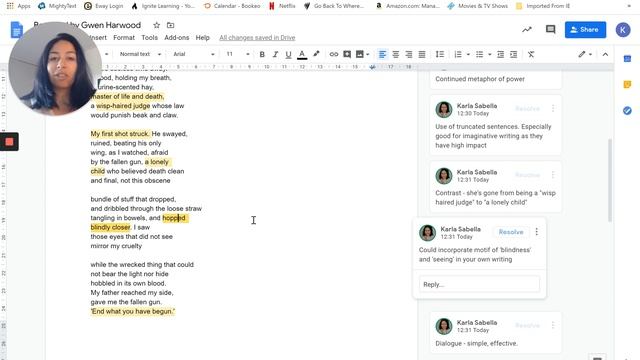Viewport: 640px width, 360px height.
Task: Adjust the right margin ruler marker
Action: pyautogui.click(x=372, y=67)
